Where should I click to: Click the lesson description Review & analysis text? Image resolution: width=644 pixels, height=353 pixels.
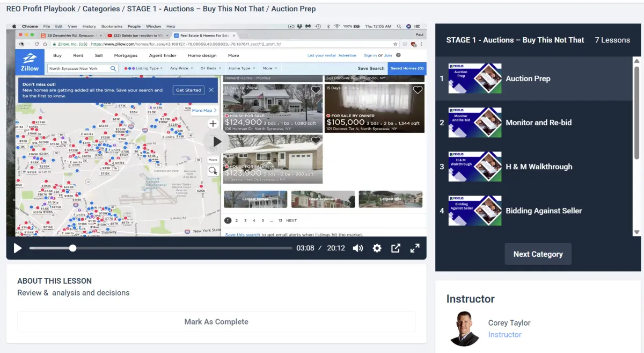coord(74,293)
